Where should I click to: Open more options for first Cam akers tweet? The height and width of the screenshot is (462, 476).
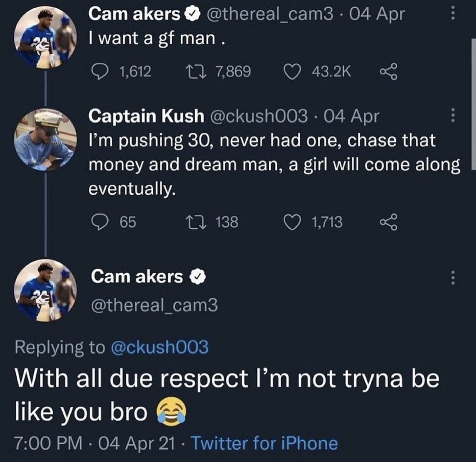click(x=451, y=15)
